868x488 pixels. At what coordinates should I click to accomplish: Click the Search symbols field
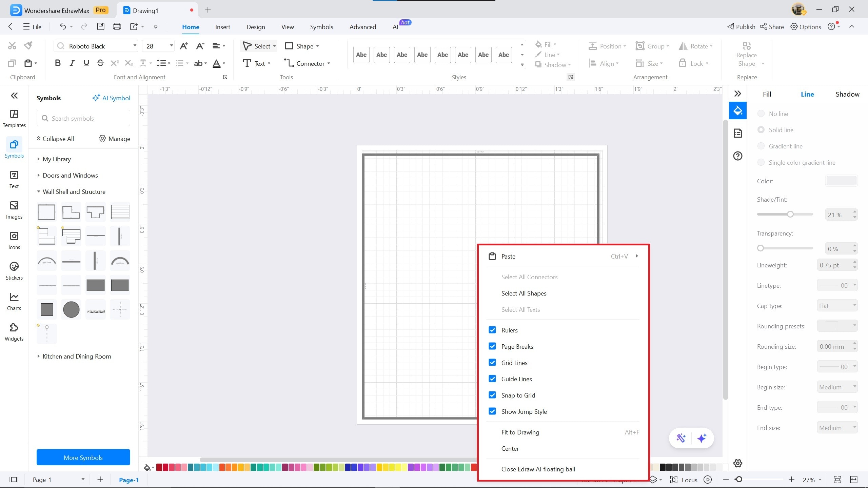pyautogui.click(x=83, y=118)
